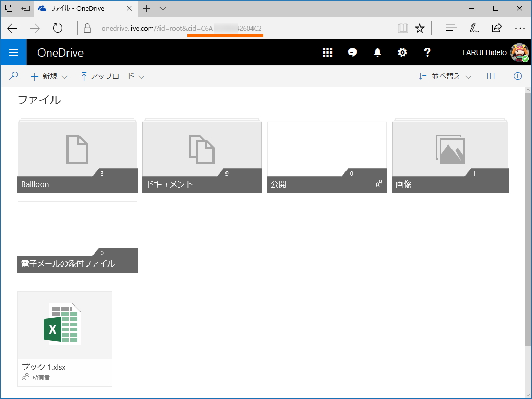Switch view using the tiles layout icon
Viewport: 532px width, 399px height.
click(490, 76)
